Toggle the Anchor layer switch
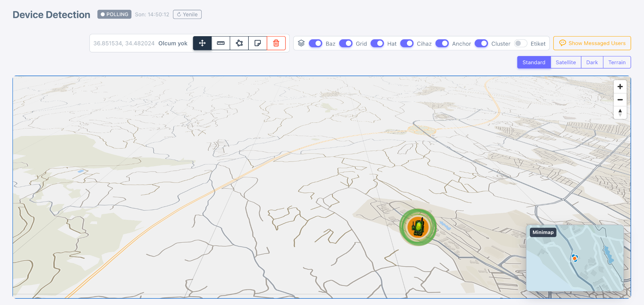The image size is (644, 305). [x=442, y=43]
